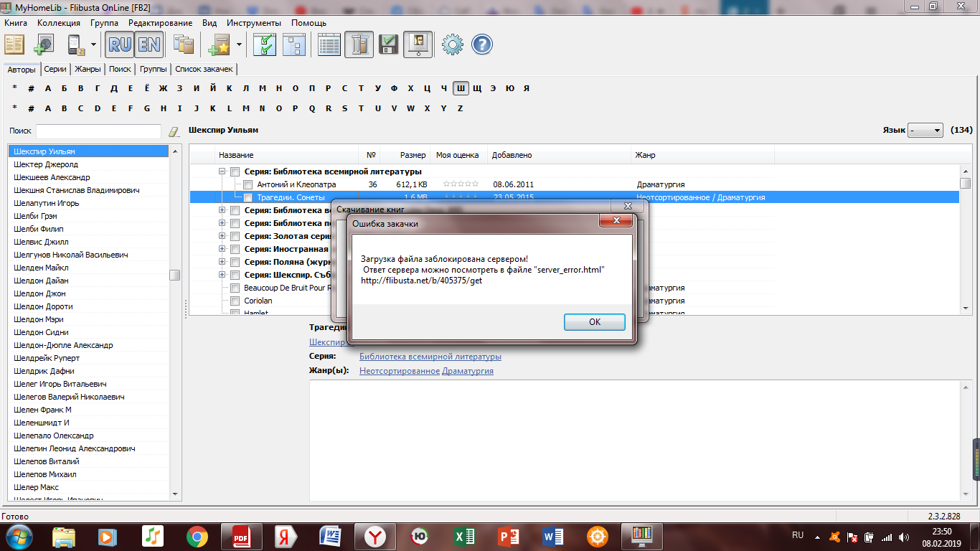Viewport: 980px width, 551px height.
Task: Tick checkbox for Серия: Шекспир
Action: [235, 275]
